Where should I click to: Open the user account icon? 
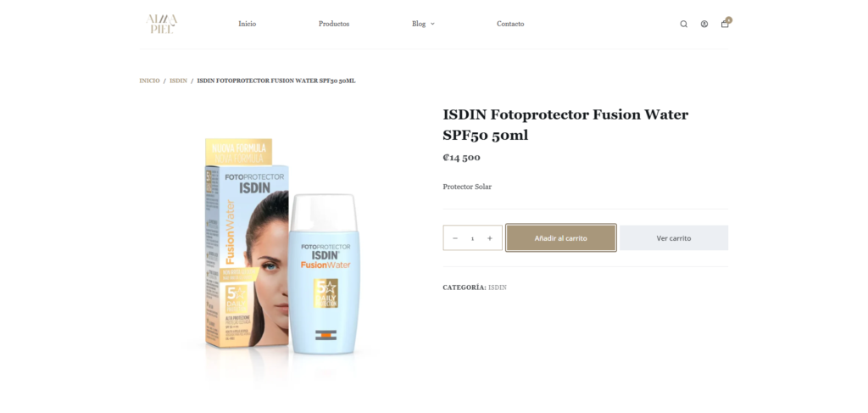point(704,24)
